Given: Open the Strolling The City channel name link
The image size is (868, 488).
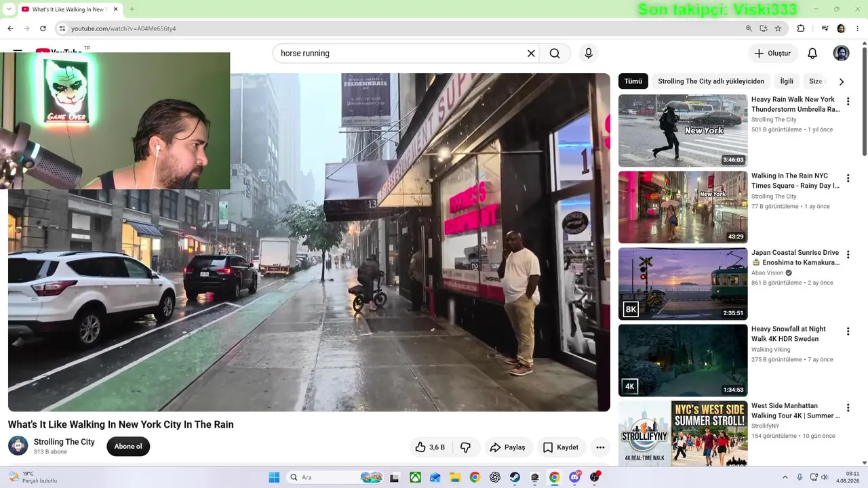Looking at the screenshot, I should pos(64,442).
